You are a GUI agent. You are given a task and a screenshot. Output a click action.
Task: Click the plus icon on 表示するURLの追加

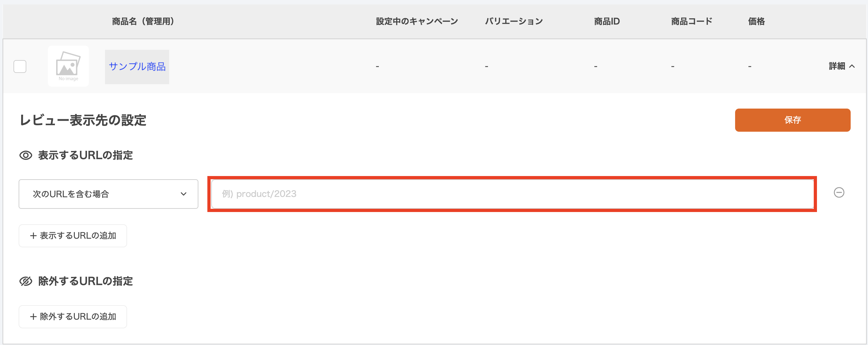[33, 235]
